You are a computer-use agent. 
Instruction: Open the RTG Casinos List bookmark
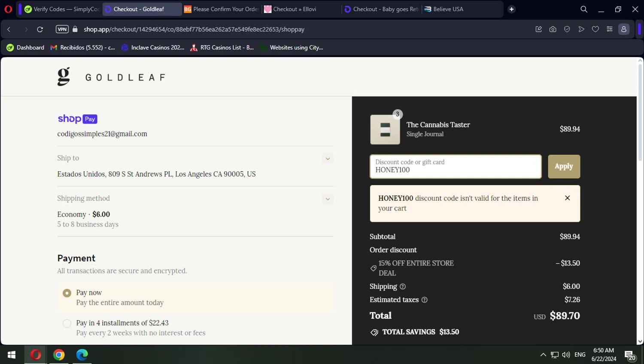pyautogui.click(x=222, y=48)
